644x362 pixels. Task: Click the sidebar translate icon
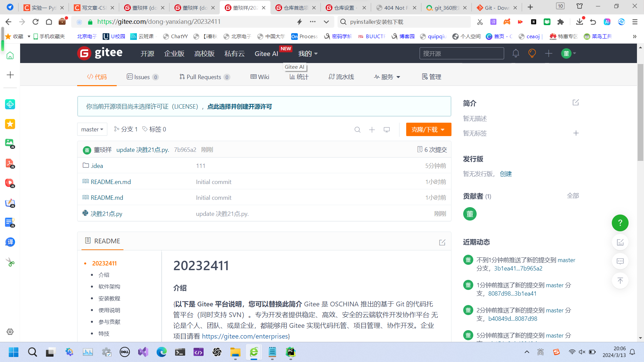click(x=10, y=242)
